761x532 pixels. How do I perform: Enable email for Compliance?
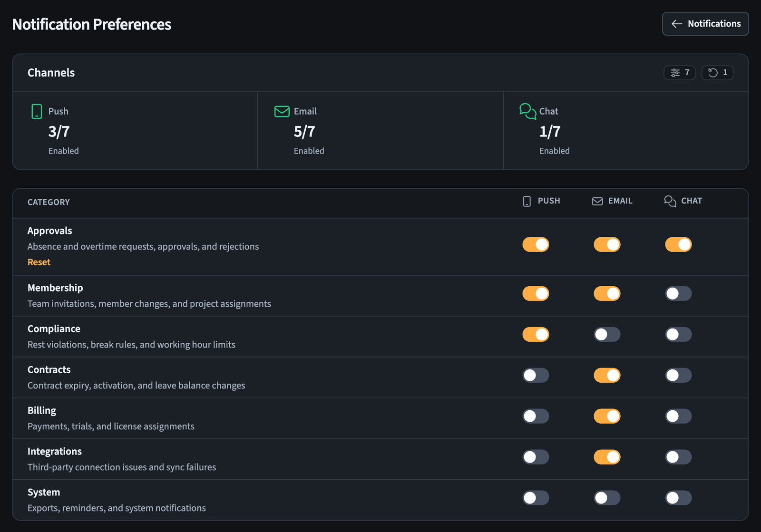click(607, 334)
